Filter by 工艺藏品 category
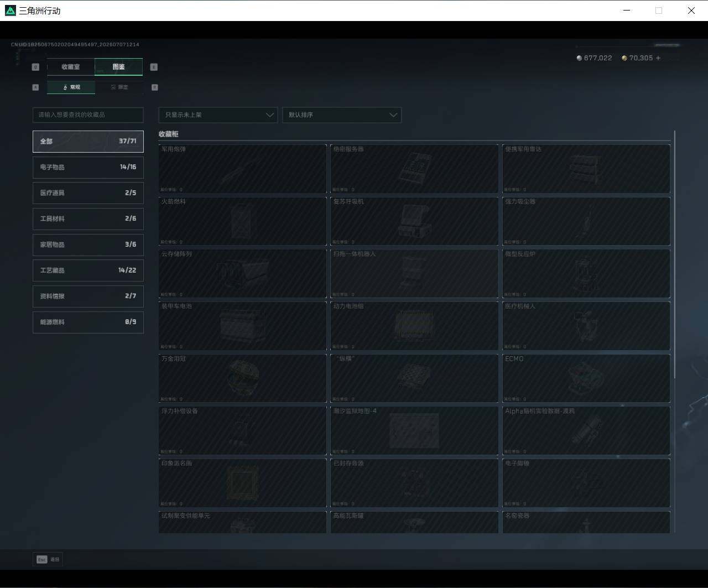Image resolution: width=708 pixels, height=588 pixels. click(x=88, y=270)
